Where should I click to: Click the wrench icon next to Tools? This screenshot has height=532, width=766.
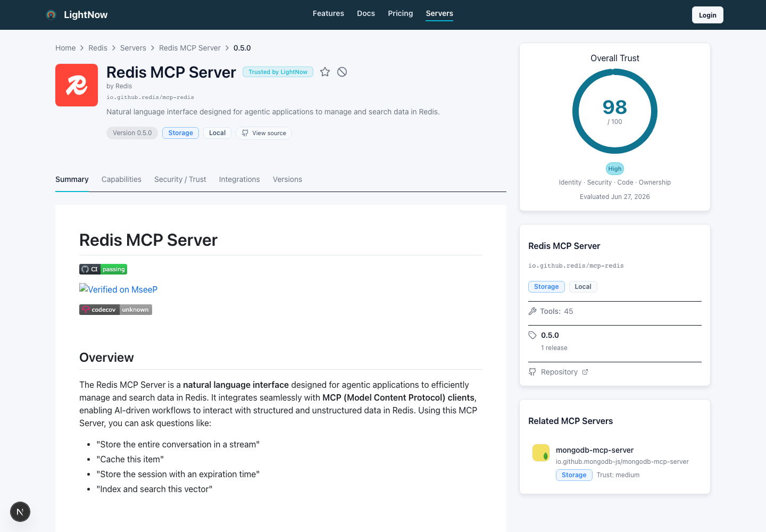point(532,311)
